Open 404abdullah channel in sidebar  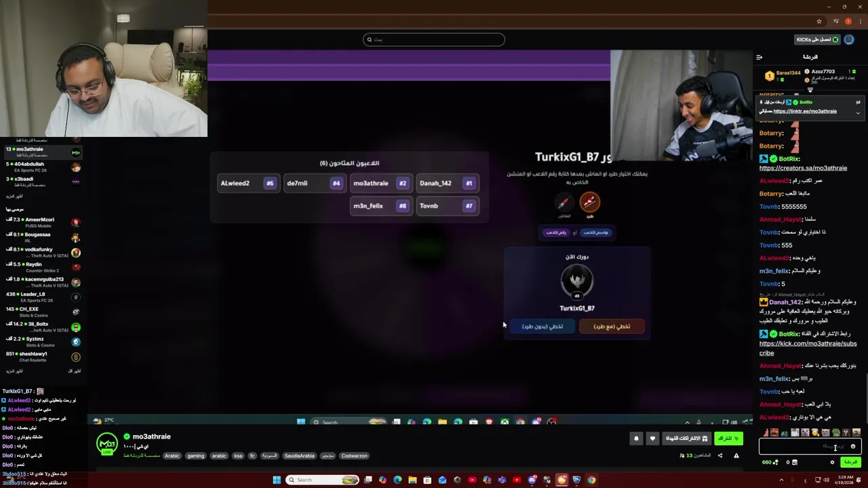(43, 167)
